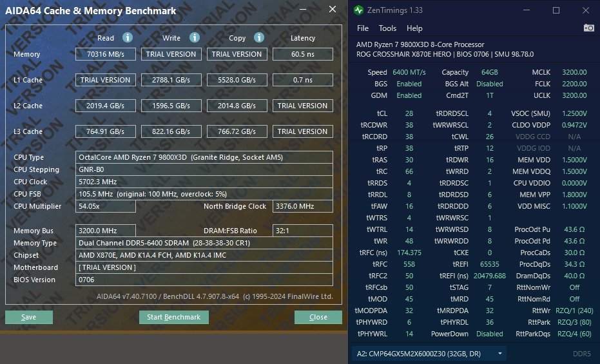Click L1 Cache Copy value 5528.0 GB/s
This screenshot has height=364, width=600.
pyautogui.click(x=237, y=80)
